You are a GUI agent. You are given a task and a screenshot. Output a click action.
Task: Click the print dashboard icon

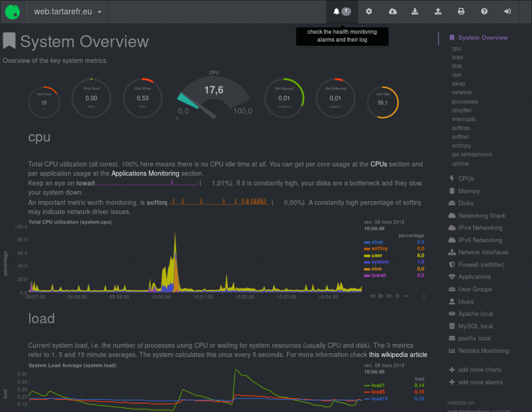tap(461, 11)
